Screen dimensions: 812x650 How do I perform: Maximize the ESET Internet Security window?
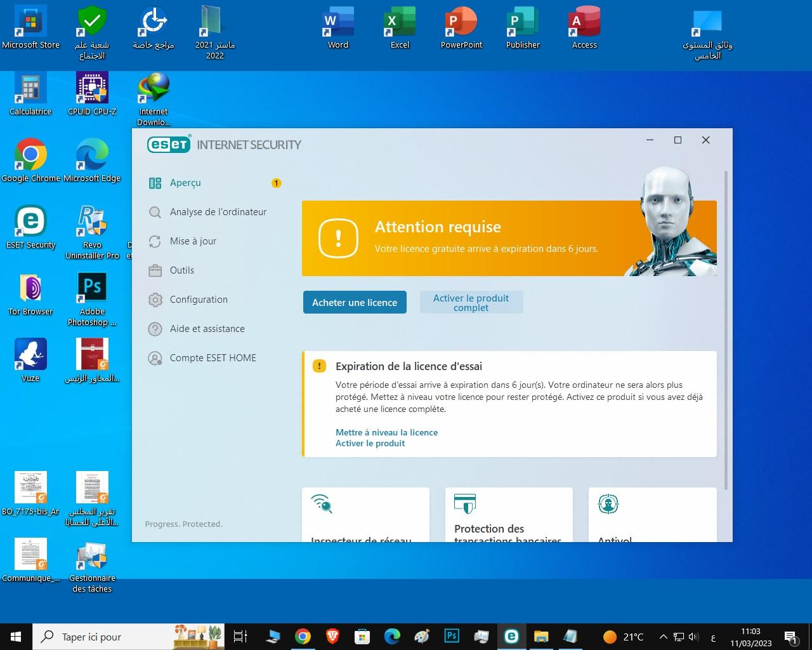pyautogui.click(x=678, y=140)
